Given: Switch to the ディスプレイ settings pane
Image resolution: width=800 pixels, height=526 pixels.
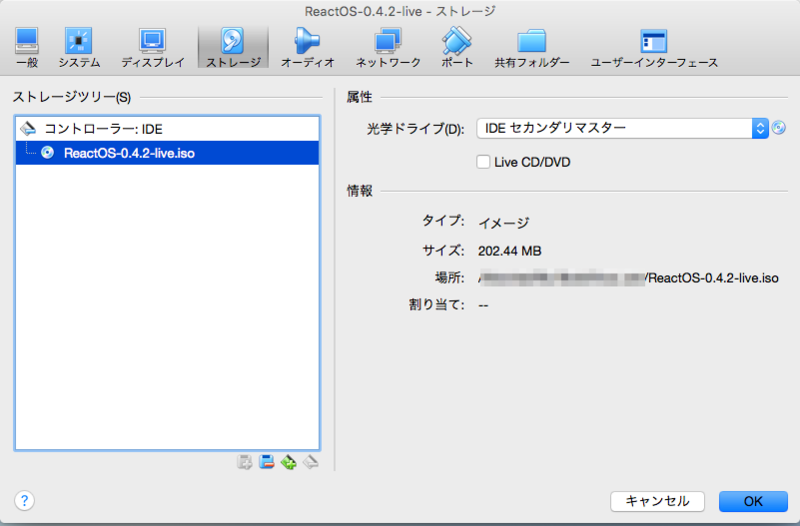Looking at the screenshot, I should click(153, 47).
